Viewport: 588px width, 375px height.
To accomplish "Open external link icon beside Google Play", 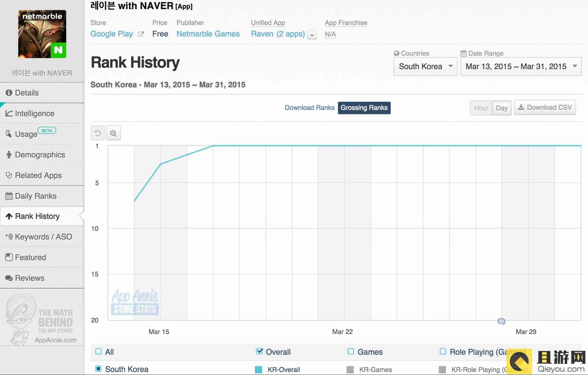I will click(x=141, y=34).
